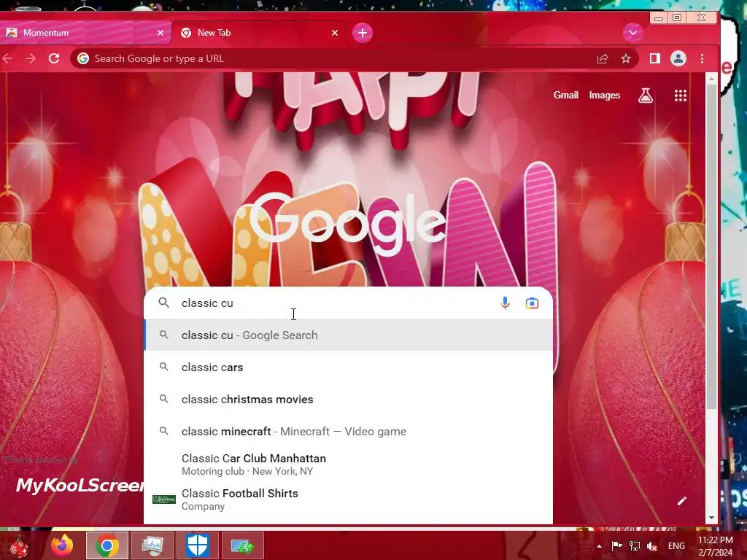The image size is (747, 560).
Task: Click the vertical scrollbar thumb
Action: 711,246
